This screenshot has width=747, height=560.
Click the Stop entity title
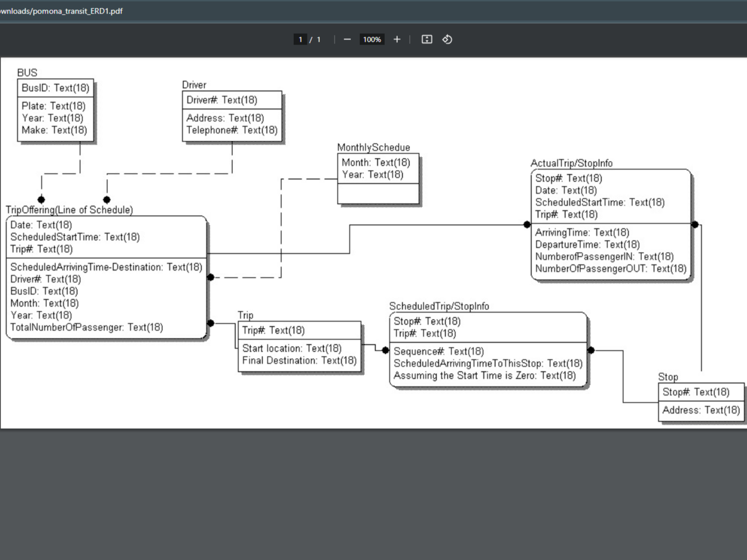point(668,377)
